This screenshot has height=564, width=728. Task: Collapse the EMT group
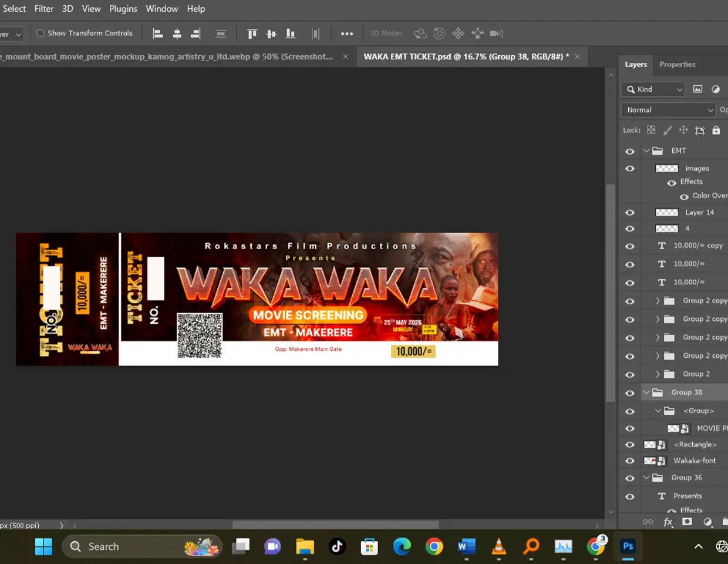(x=646, y=151)
